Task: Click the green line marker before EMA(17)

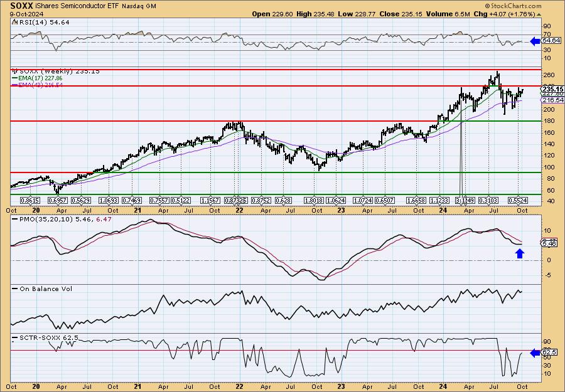Action: pos(15,78)
